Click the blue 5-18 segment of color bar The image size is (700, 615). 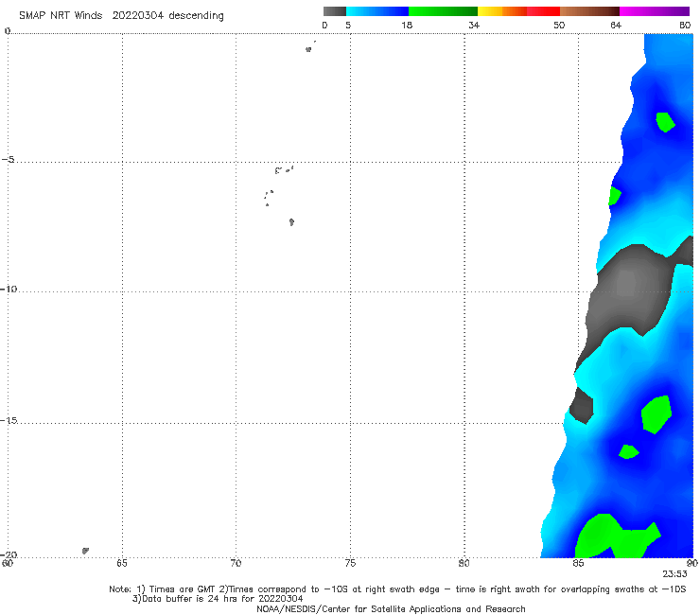377,11
